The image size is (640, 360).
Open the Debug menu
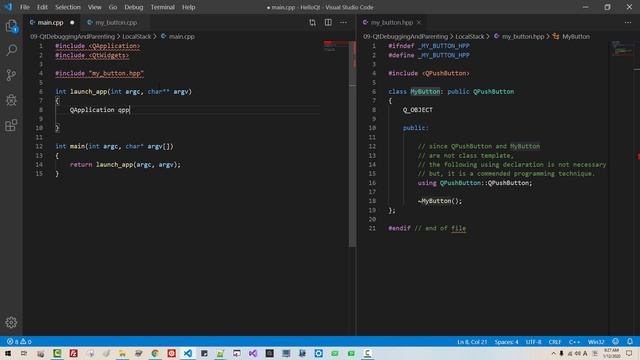coord(133,7)
